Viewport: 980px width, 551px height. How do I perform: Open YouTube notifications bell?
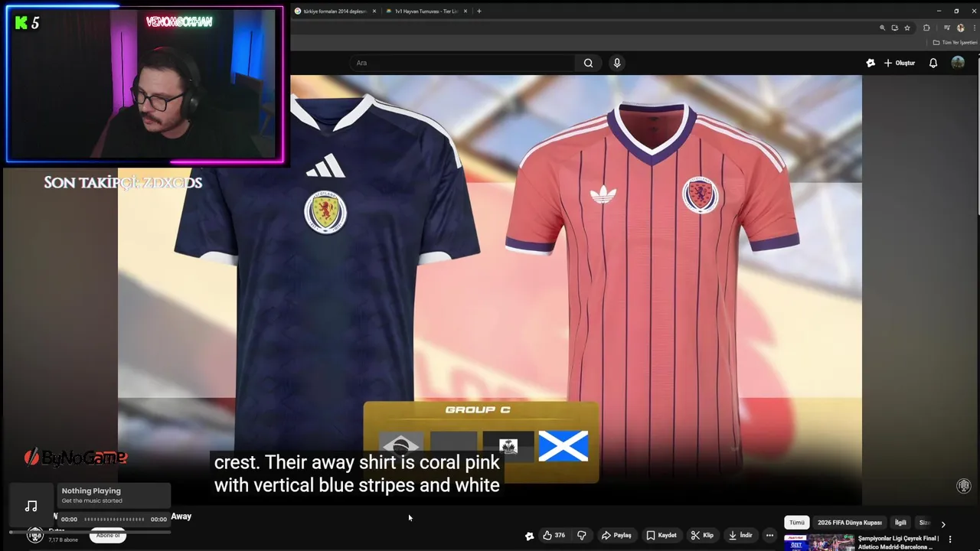(x=933, y=63)
